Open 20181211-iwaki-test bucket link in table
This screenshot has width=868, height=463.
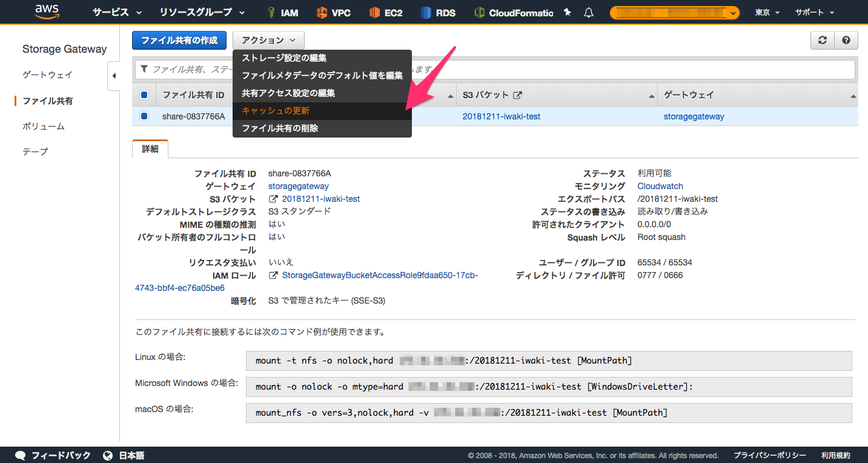tap(502, 116)
